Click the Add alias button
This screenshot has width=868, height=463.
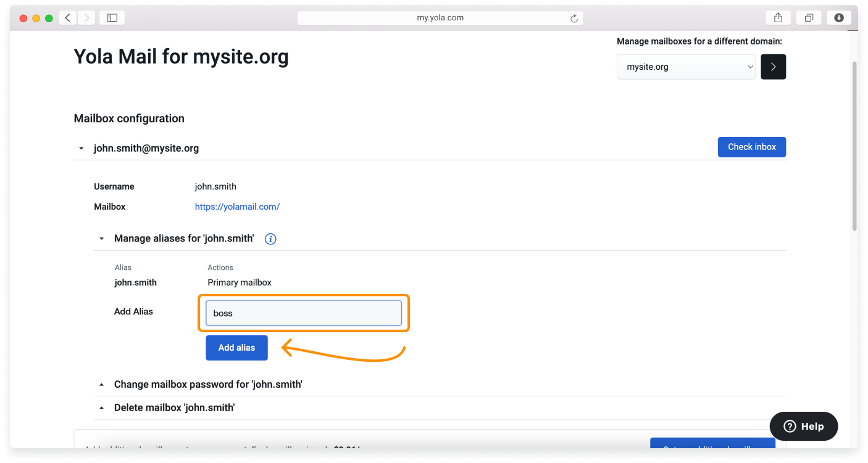[236, 348]
